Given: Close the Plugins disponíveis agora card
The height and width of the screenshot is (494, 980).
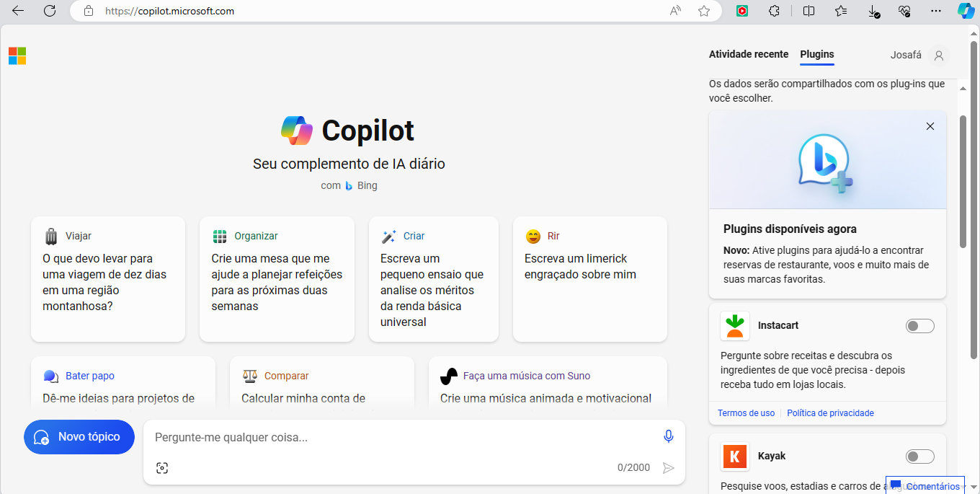Looking at the screenshot, I should coord(930,126).
